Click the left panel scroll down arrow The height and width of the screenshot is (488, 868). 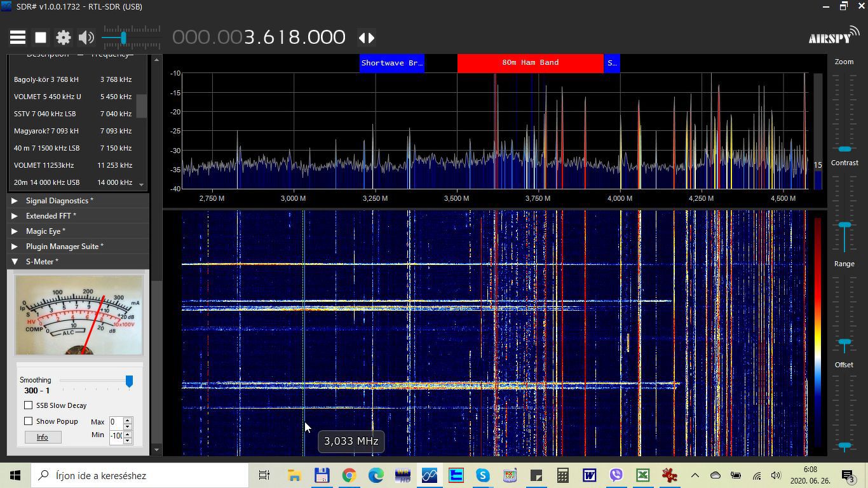coord(156,450)
